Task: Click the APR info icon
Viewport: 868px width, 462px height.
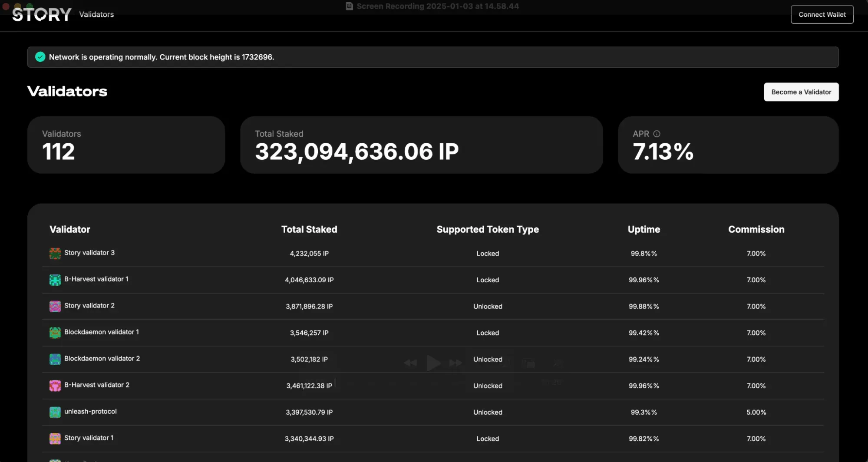Action: tap(657, 134)
